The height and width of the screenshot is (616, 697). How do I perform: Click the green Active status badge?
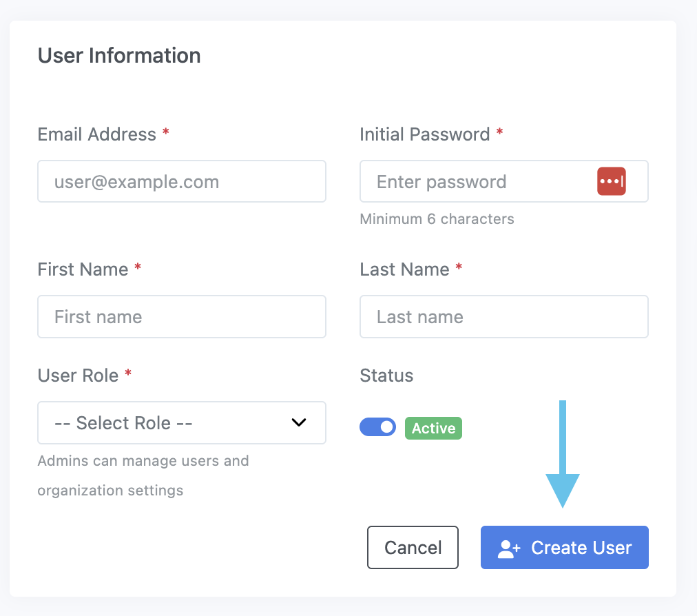pyautogui.click(x=433, y=428)
